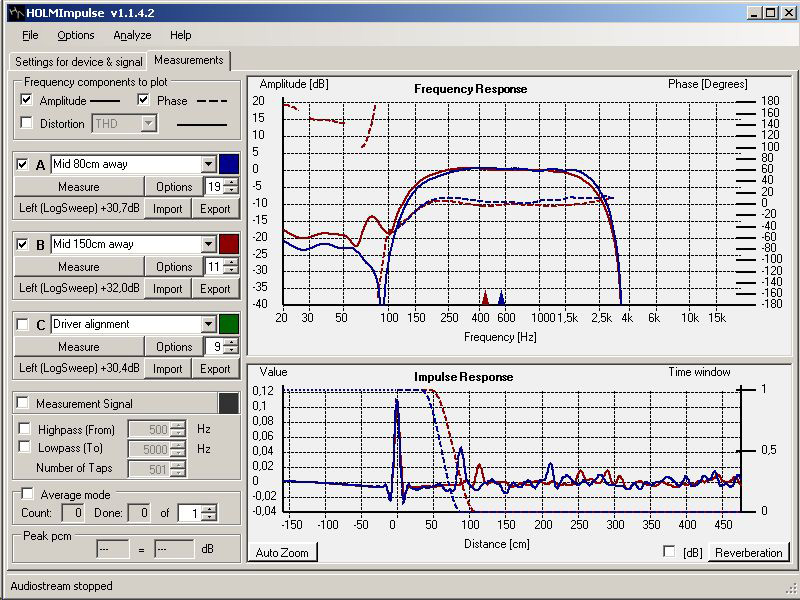The width and height of the screenshot is (800, 600).
Task: Open Options for measurement A
Action: click(x=174, y=187)
